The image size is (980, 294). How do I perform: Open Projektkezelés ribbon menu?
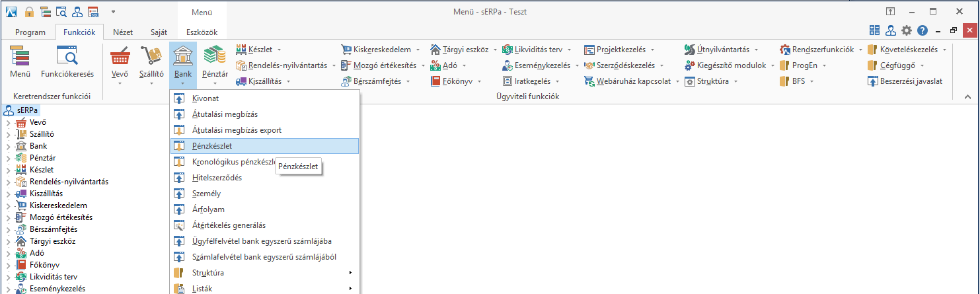pos(620,50)
